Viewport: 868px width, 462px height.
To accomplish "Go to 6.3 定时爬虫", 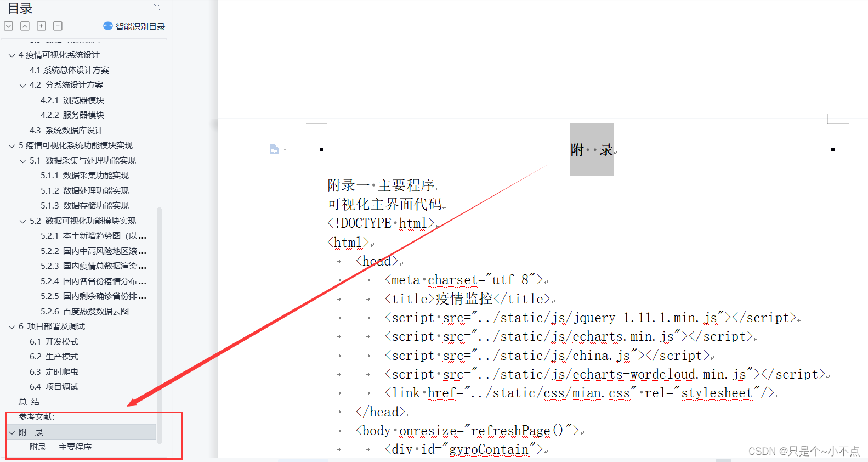I will (54, 372).
